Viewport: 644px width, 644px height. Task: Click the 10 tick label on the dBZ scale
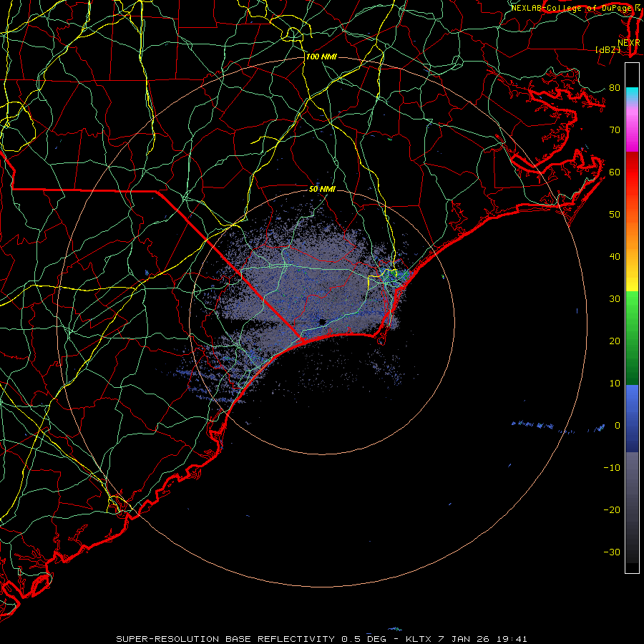615,384
